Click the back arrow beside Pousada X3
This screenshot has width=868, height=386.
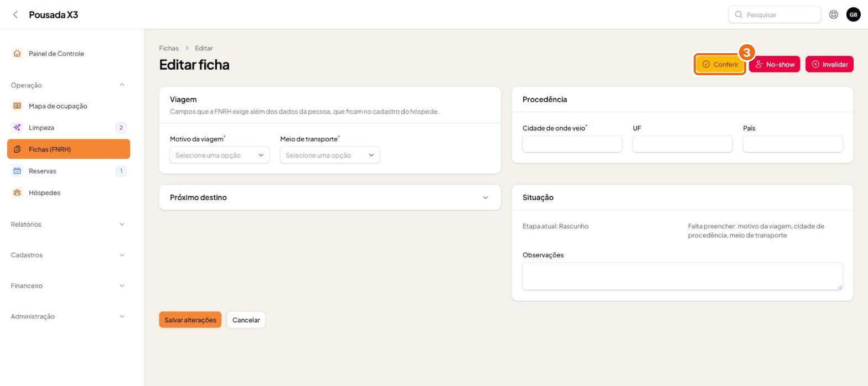point(15,14)
